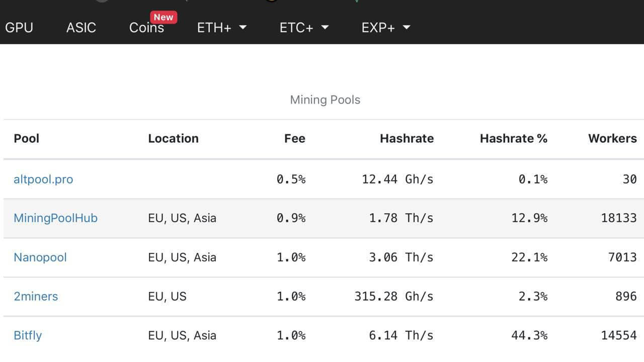
Task: Click the Location column header
Action: coord(173,138)
